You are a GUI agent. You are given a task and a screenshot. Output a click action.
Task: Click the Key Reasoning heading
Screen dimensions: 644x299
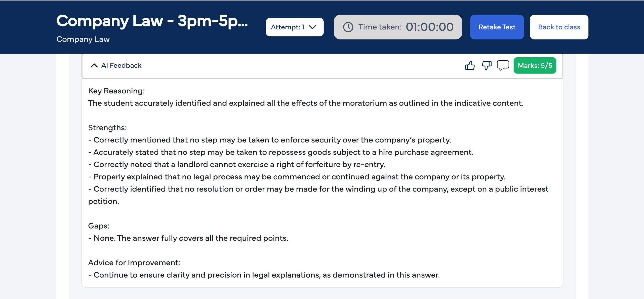point(116,91)
